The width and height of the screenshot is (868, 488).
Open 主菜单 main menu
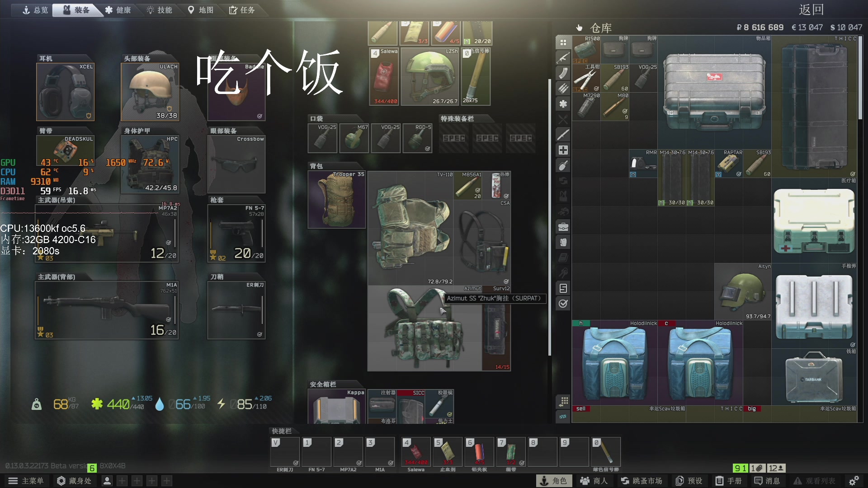[x=26, y=481]
